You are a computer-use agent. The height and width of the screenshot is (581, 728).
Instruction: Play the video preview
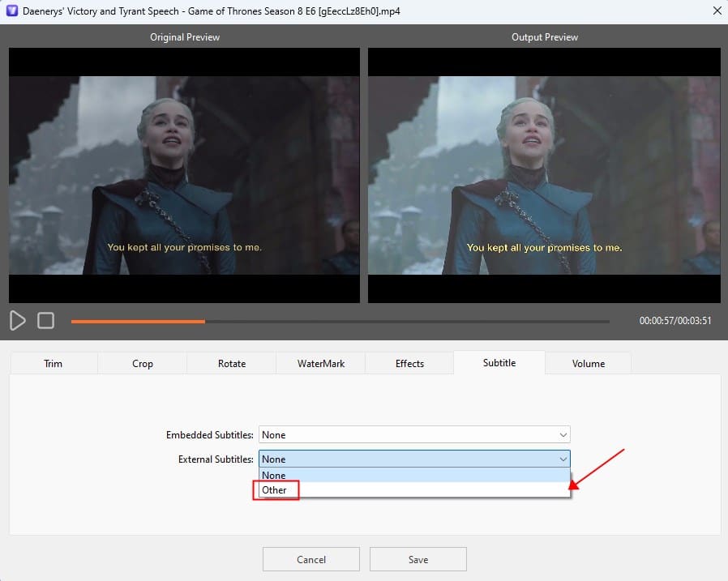[x=17, y=321]
